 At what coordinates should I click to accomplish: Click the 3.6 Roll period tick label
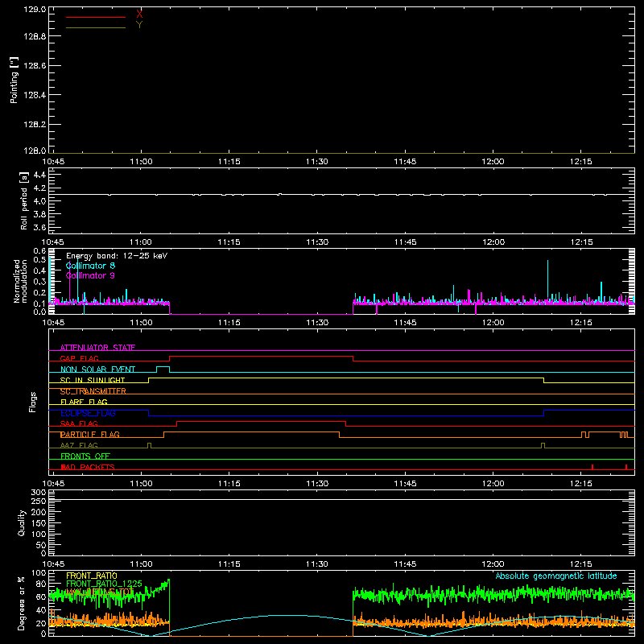tap(39, 227)
